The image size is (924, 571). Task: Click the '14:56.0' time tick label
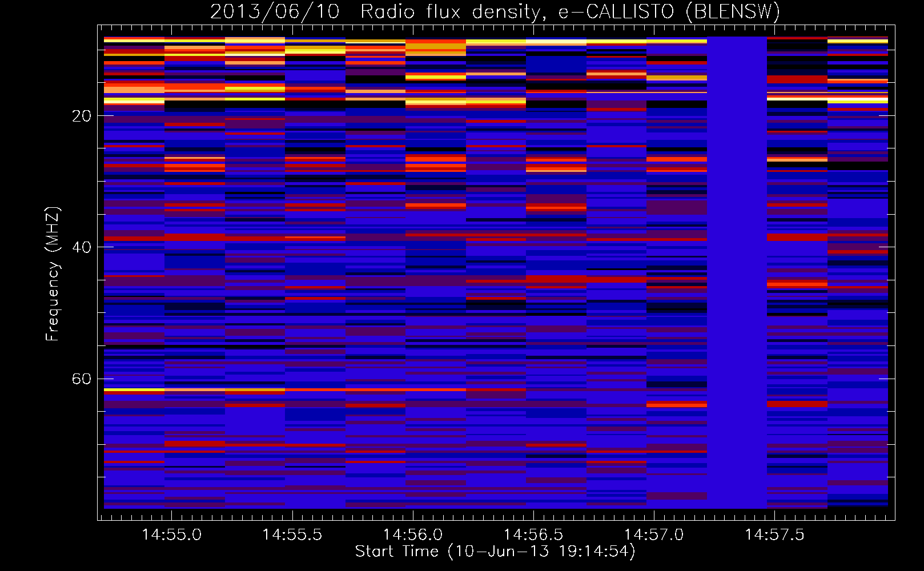click(412, 534)
